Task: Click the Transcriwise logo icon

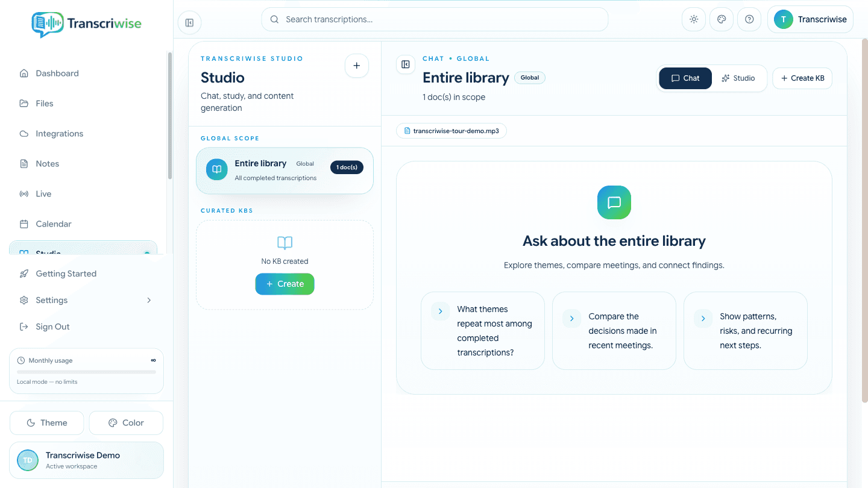Action: [47, 24]
